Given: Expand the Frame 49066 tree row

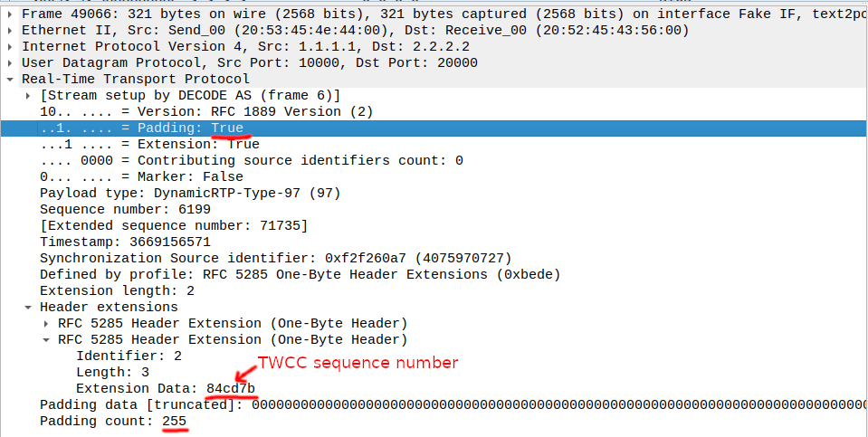Looking at the screenshot, I should click(x=11, y=14).
